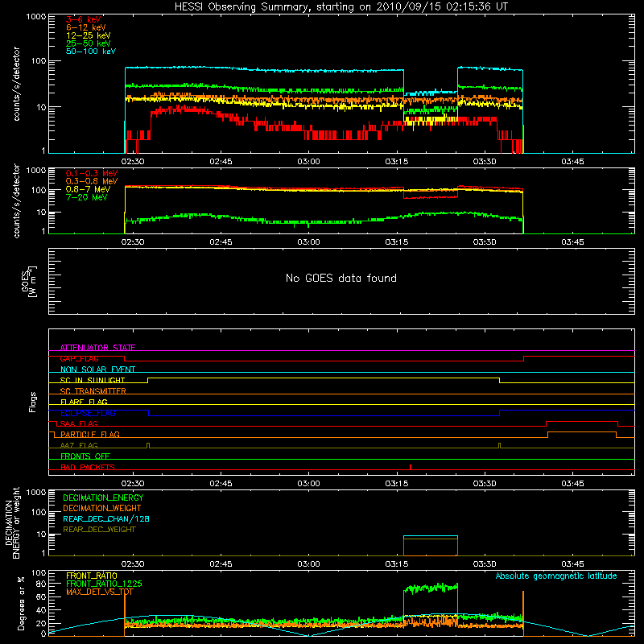
Task: Click the 'Degrees or %' axis label
Action: coord(21,604)
